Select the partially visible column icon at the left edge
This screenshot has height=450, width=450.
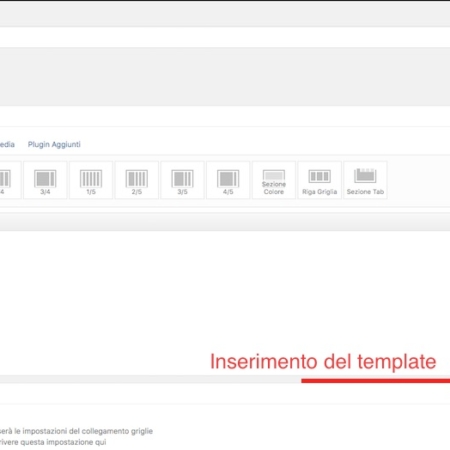[10, 180]
